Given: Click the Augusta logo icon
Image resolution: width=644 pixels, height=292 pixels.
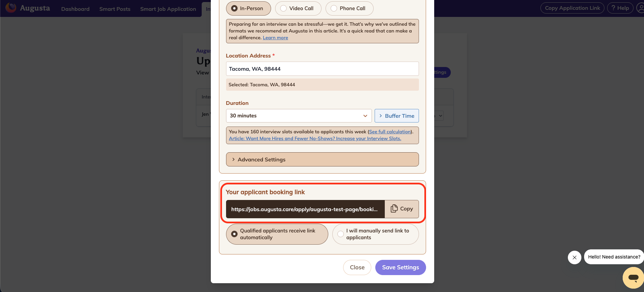Looking at the screenshot, I should coord(10,7).
